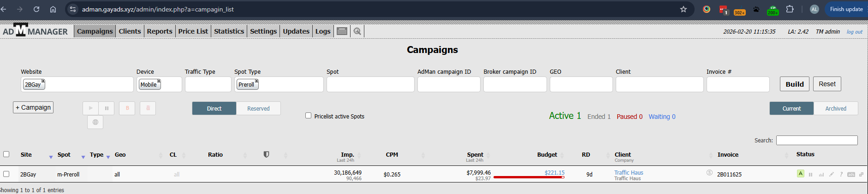868x194 pixels.
Task: Click the Build filter button
Action: pos(794,84)
